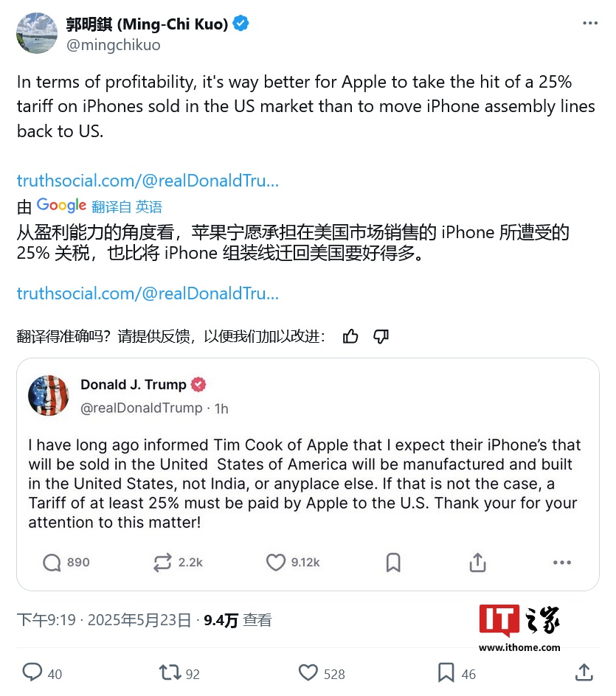The image size is (616, 696).
Task: Retweet the post with 92 reposts
Action: tap(170, 672)
